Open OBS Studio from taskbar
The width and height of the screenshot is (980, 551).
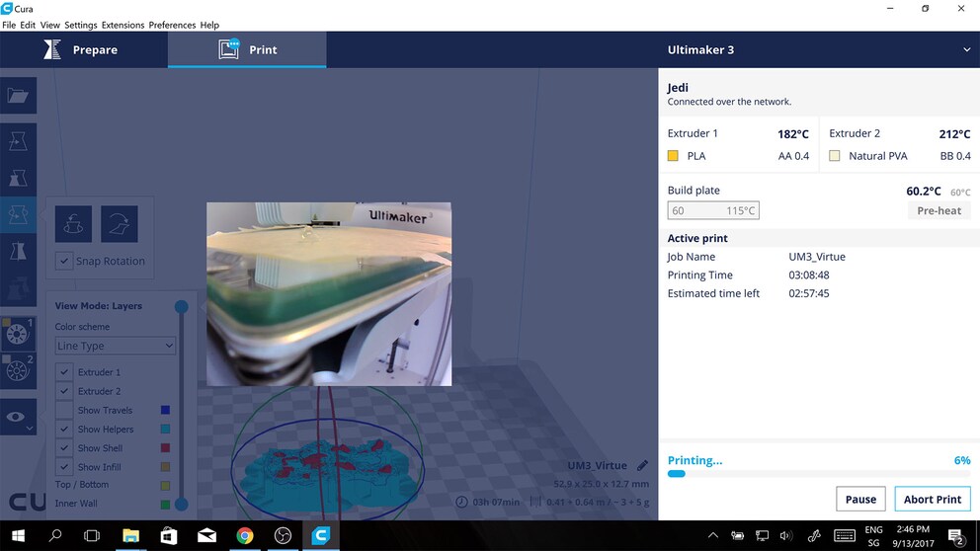pos(284,535)
